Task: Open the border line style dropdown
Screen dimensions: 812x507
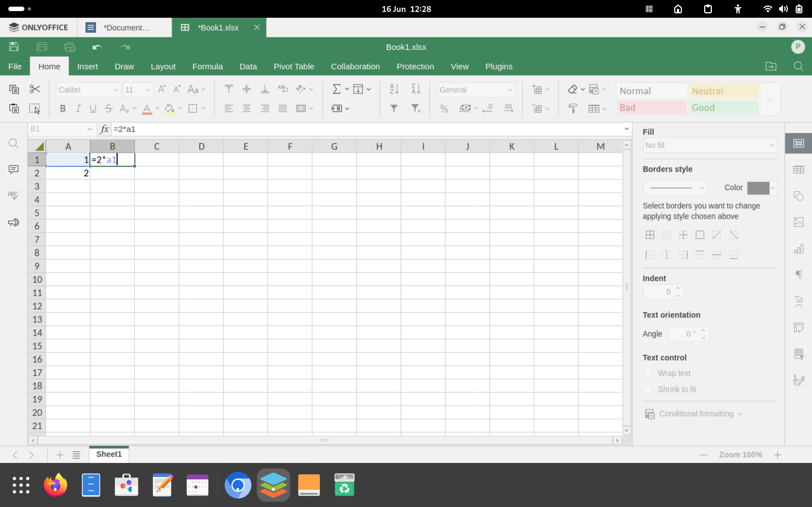Action: pos(675,188)
